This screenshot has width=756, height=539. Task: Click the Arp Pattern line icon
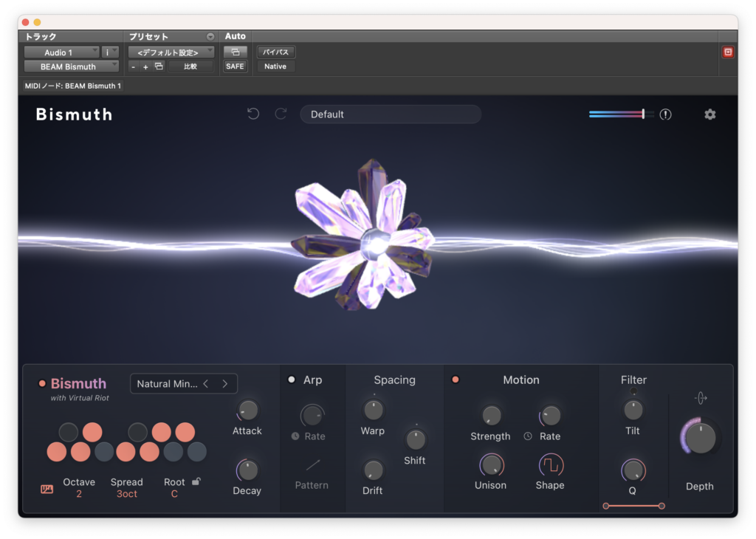click(x=312, y=464)
